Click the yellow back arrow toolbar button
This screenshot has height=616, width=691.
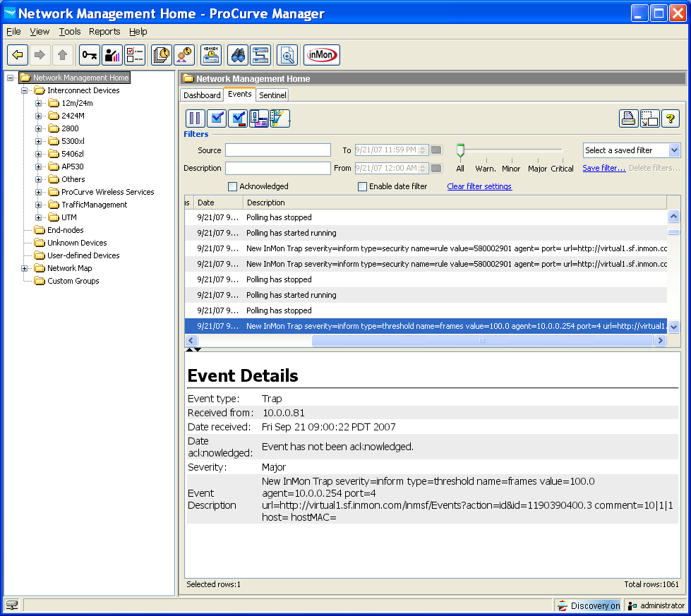pyautogui.click(x=18, y=55)
